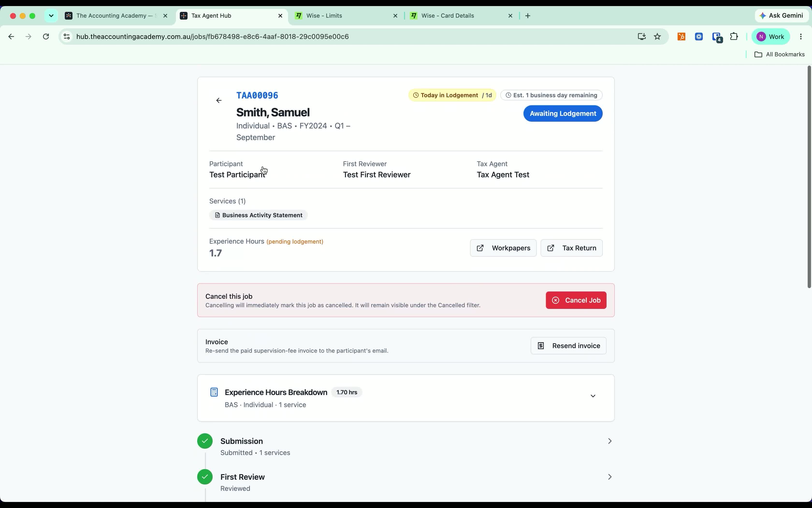Expand Experience Hours Breakdown chevron

click(x=593, y=396)
